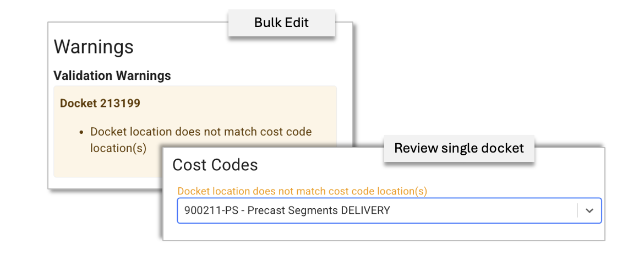The width and height of the screenshot is (644, 271).
Task: Select the Cost Codes heading
Action: pyautogui.click(x=215, y=165)
